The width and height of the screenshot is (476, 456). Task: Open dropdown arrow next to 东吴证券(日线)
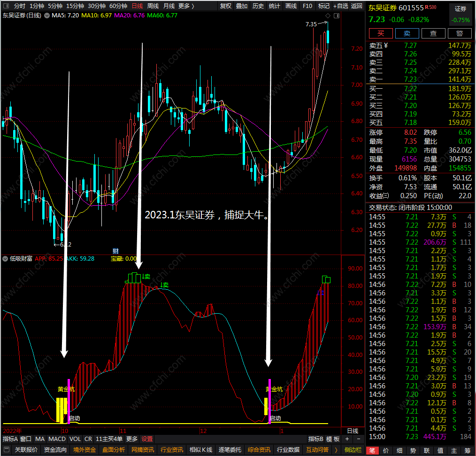click(47, 15)
